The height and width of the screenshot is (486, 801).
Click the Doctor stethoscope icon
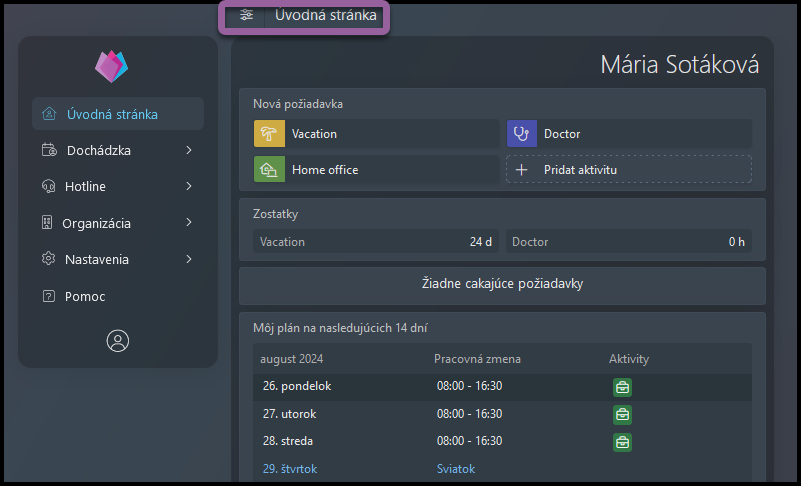(522, 134)
